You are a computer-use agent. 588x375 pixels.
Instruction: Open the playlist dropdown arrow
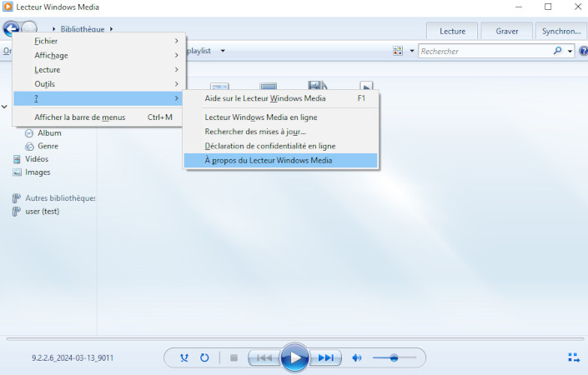click(x=223, y=51)
